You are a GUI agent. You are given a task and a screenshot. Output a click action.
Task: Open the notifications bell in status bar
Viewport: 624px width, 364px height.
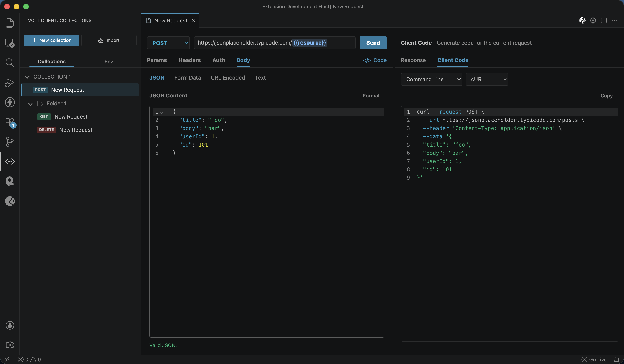pyautogui.click(x=617, y=359)
